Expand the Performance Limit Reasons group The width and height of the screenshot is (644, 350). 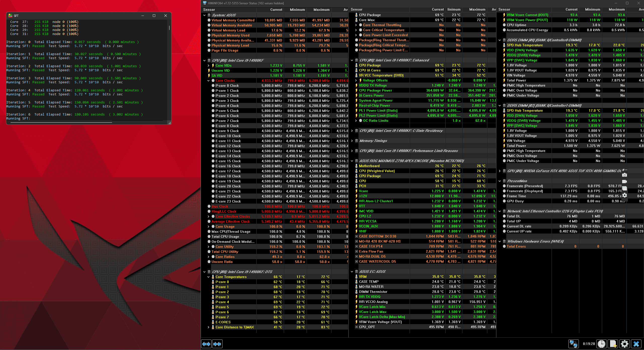(352, 151)
